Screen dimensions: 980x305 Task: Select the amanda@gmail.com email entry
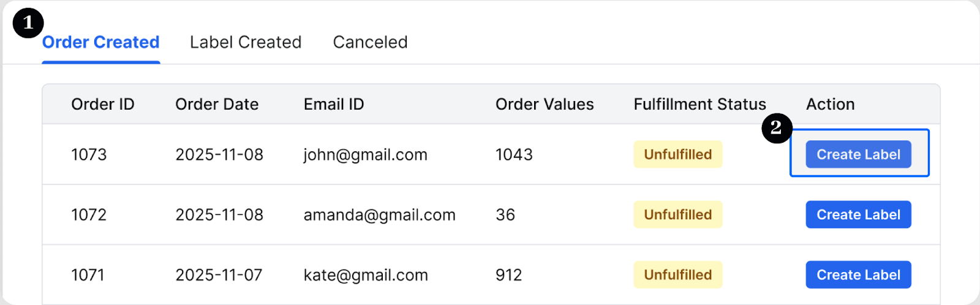coord(380,215)
